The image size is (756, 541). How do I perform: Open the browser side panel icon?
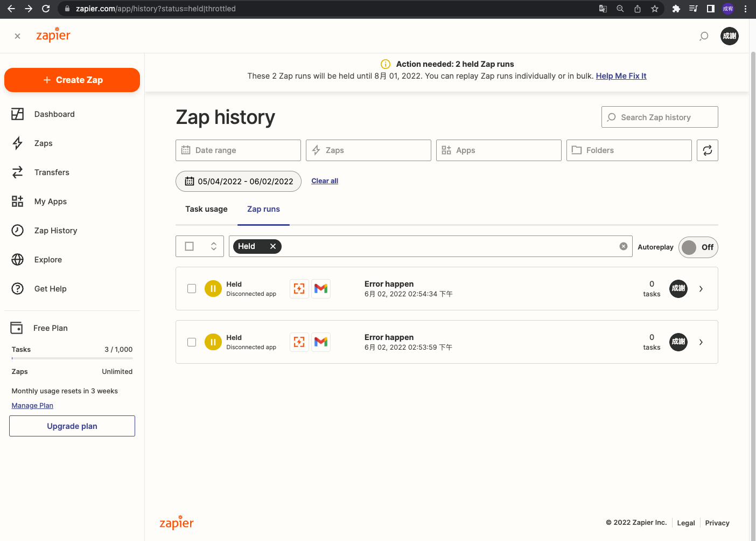[x=711, y=9]
